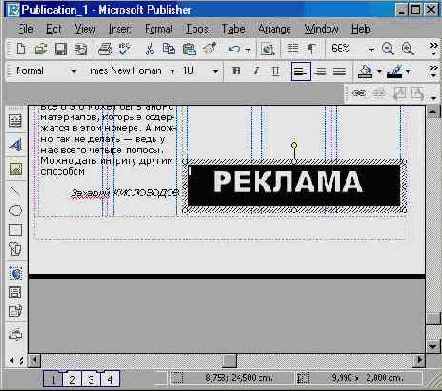Click the Print icon in the toolbar
This screenshot has width=442, height=391.
104,49
